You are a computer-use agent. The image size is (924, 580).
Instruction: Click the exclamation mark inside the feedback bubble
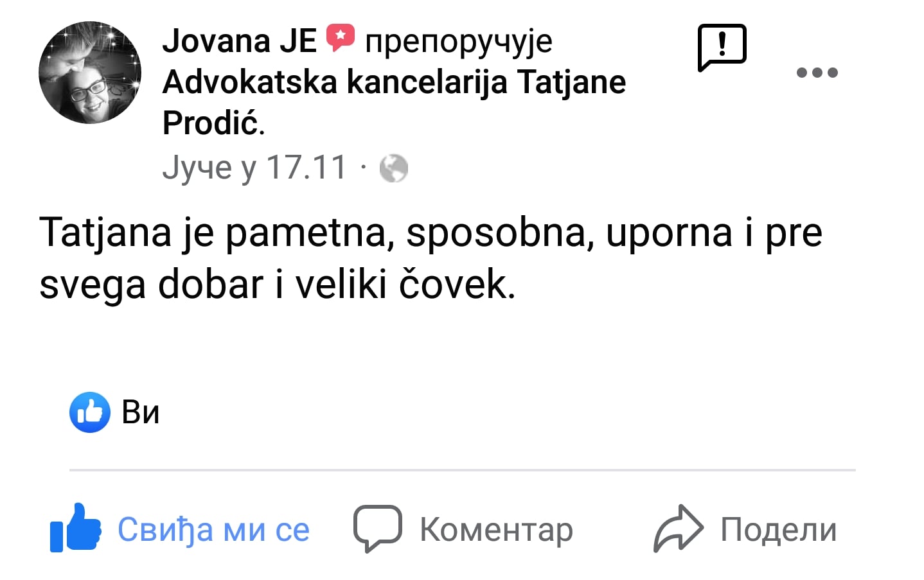click(722, 45)
